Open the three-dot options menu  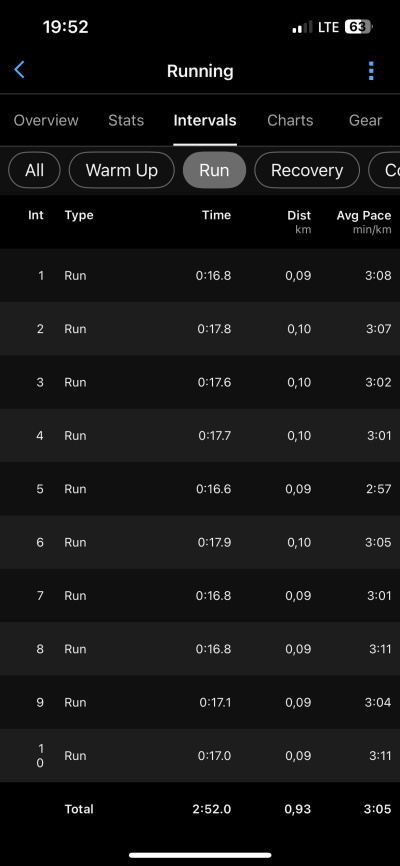click(371, 71)
